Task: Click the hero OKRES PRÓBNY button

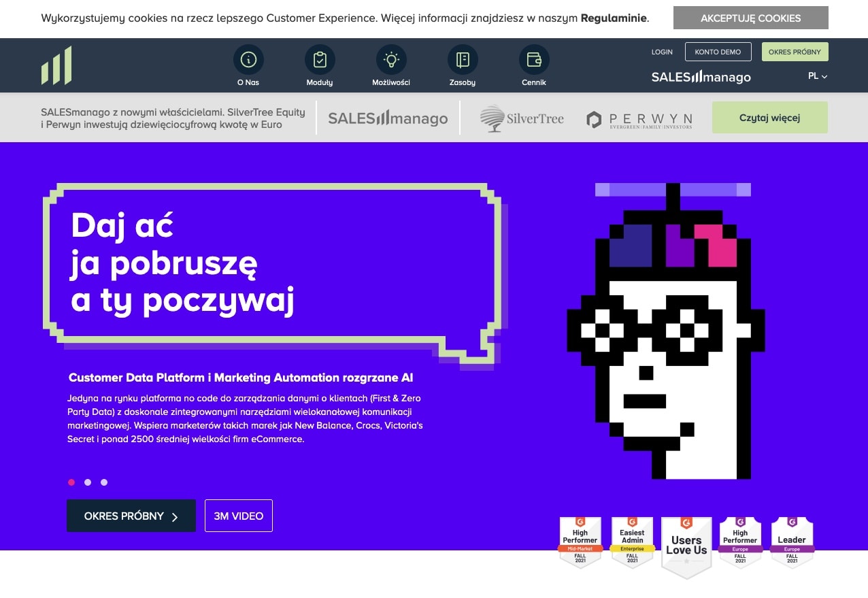Action: point(131,516)
